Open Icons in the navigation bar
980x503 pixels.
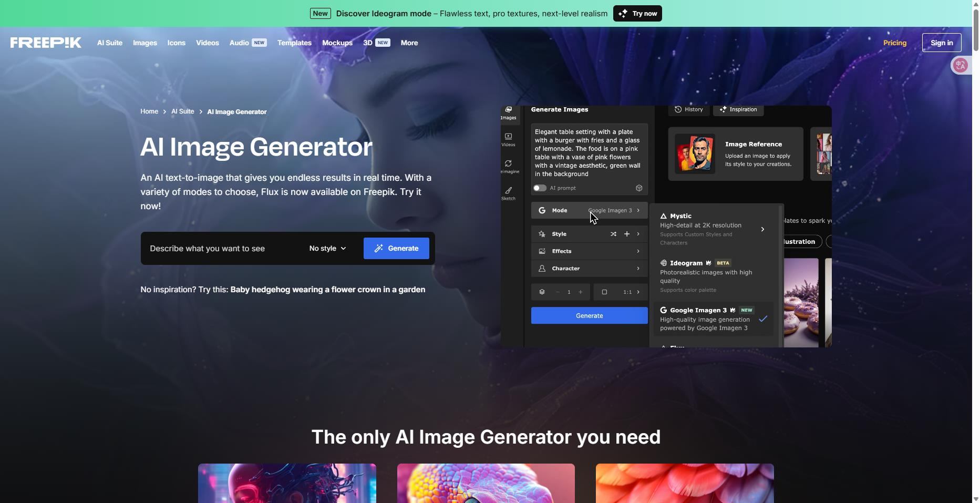[x=177, y=43]
